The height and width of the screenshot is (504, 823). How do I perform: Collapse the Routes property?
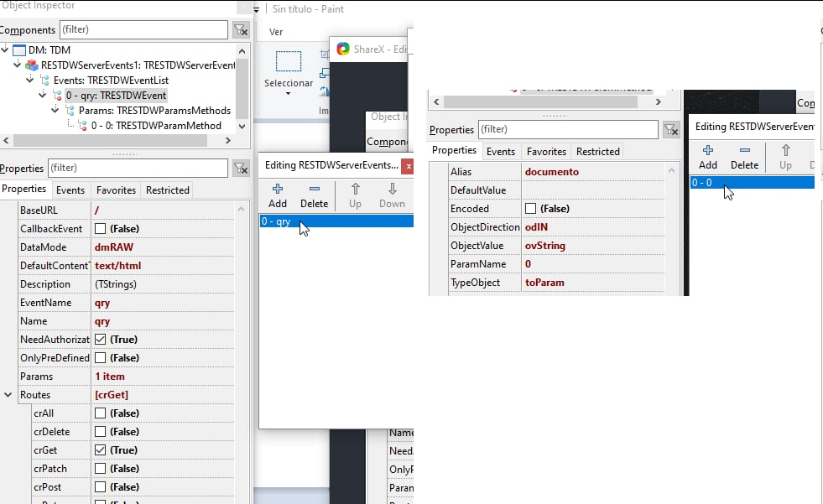pyautogui.click(x=8, y=394)
